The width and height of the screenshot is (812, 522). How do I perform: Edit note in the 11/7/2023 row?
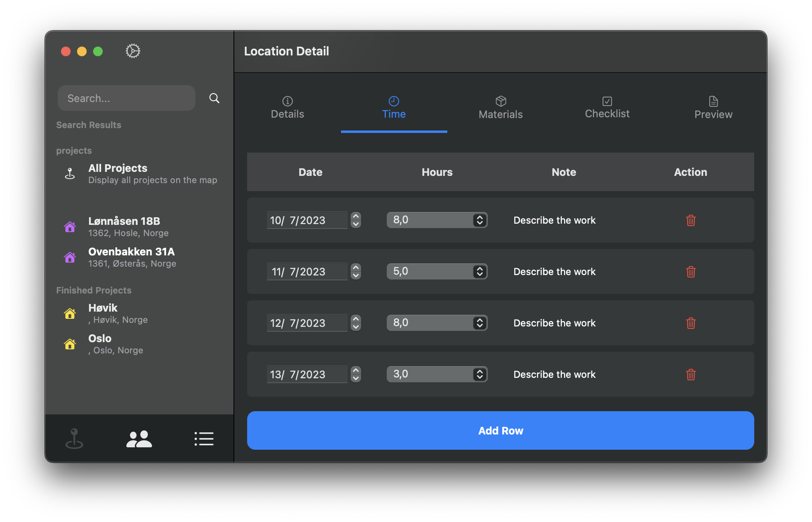click(554, 271)
